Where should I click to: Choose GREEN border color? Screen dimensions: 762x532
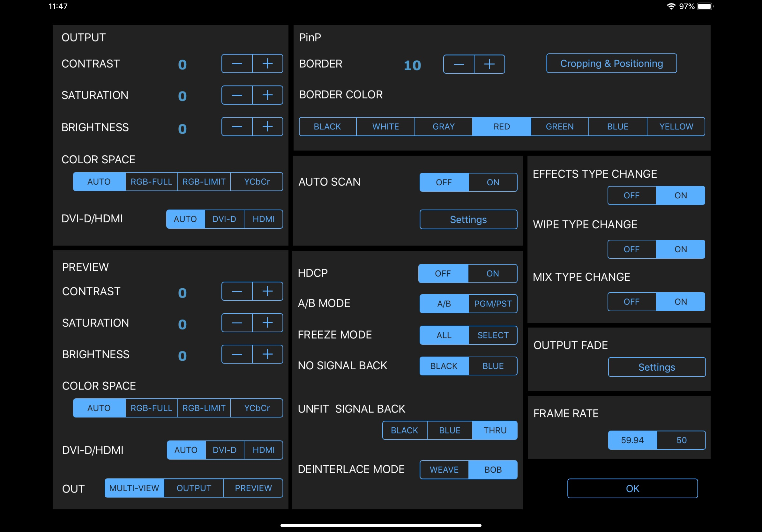[x=560, y=126]
